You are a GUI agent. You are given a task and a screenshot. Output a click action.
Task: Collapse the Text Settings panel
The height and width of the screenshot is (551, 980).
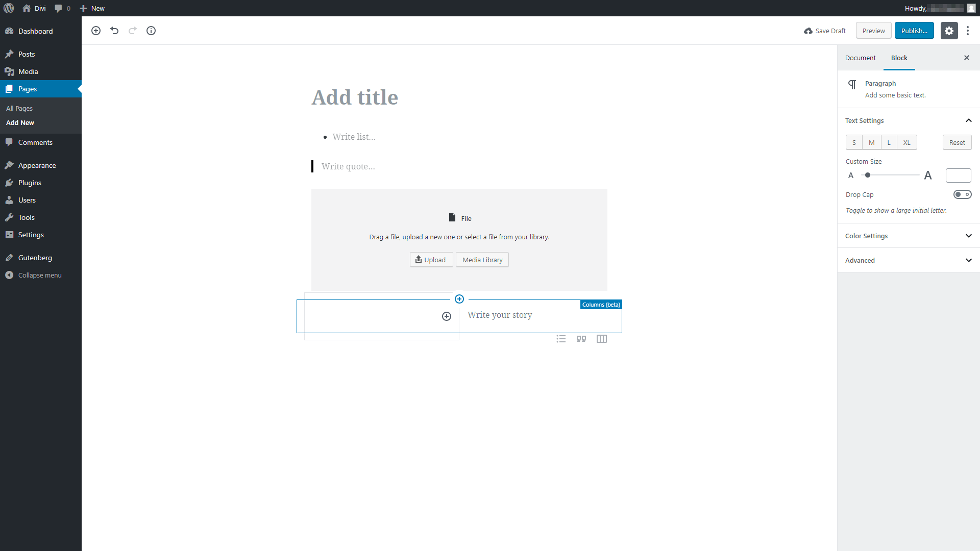[969, 120]
